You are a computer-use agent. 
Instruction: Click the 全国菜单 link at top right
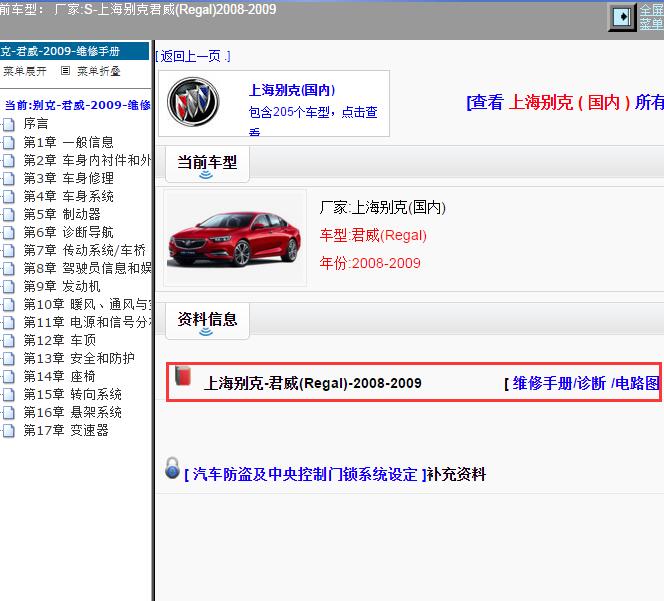coord(651,17)
